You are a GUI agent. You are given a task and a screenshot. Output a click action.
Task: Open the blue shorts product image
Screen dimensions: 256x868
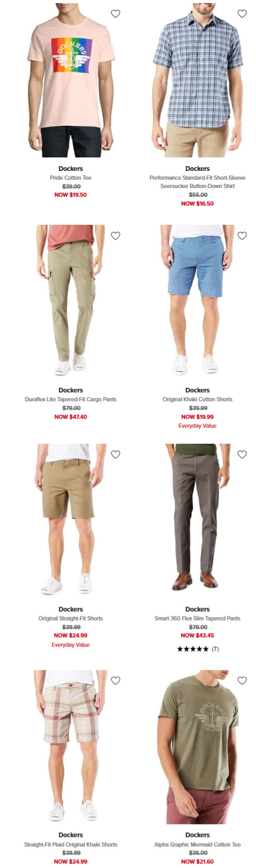198,300
